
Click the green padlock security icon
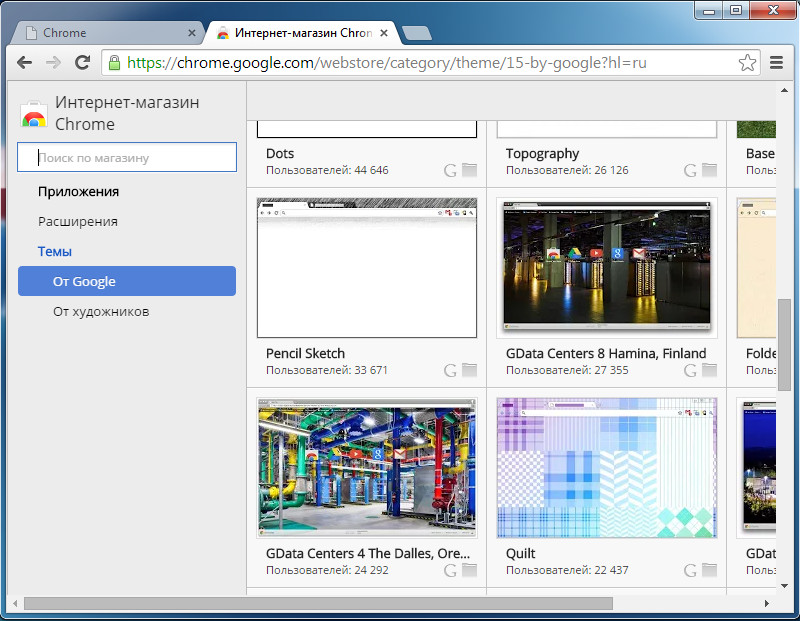(115, 63)
